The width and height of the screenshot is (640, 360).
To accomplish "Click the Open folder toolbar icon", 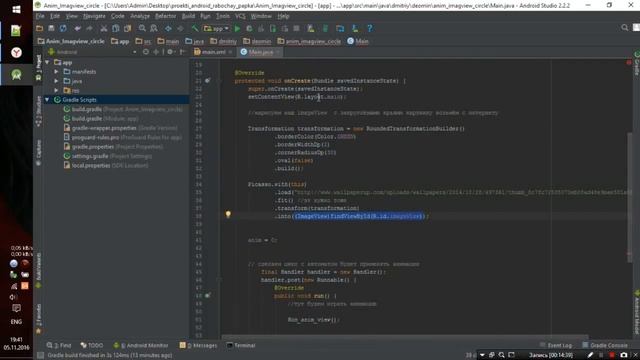I will [40, 29].
